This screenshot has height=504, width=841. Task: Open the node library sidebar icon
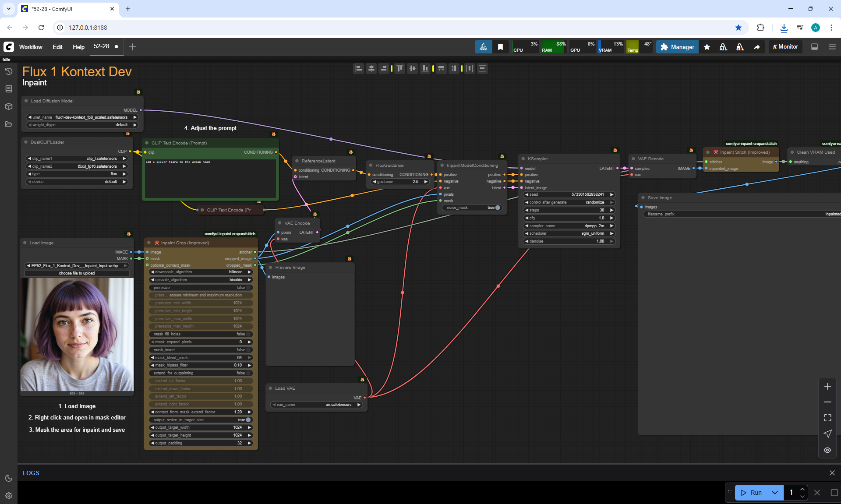coord(8,89)
